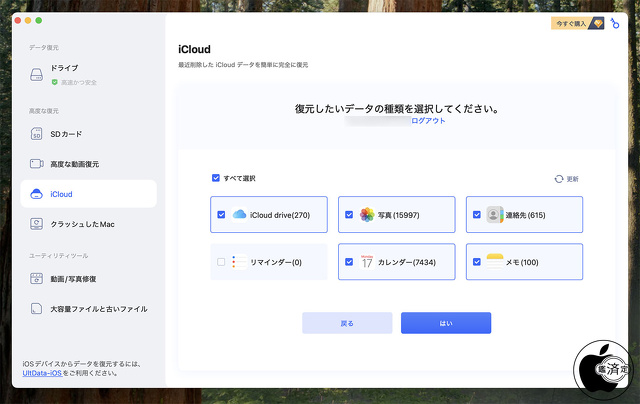Open the UltData-iOS link
The image size is (640, 404).
coord(42,373)
